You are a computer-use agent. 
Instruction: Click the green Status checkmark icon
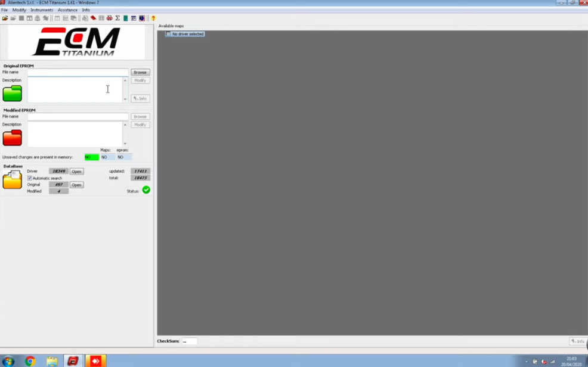click(146, 190)
